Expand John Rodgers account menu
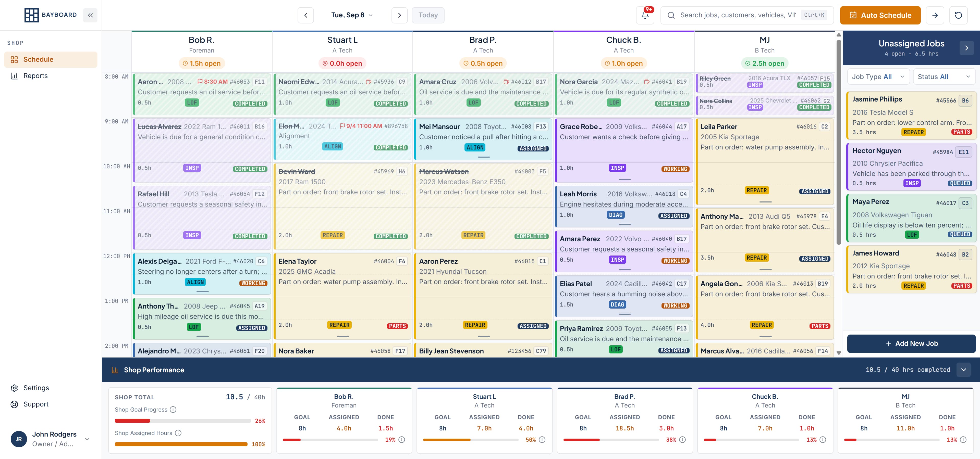This screenshot has height=459, width=980. 88,439
